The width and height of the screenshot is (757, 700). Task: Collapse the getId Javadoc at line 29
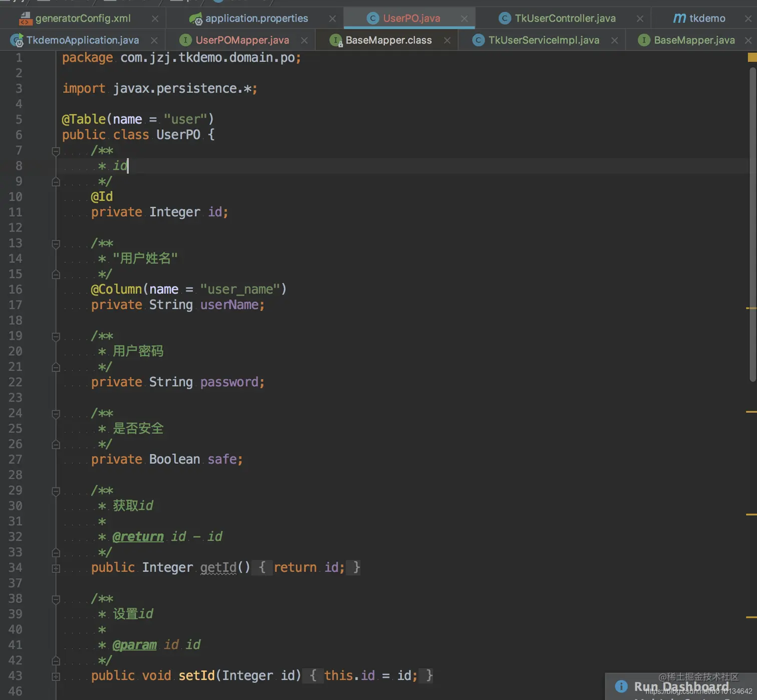(x=56, y=491)
